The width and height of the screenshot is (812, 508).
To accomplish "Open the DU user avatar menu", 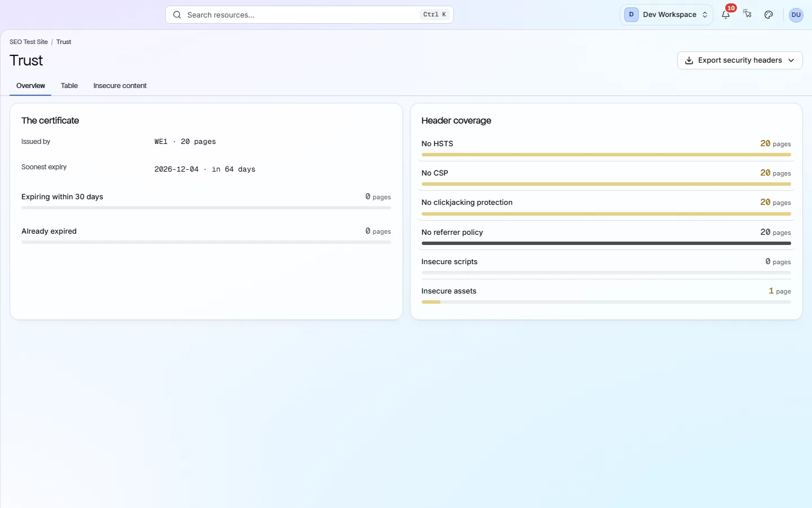I will tap(796, 15).
